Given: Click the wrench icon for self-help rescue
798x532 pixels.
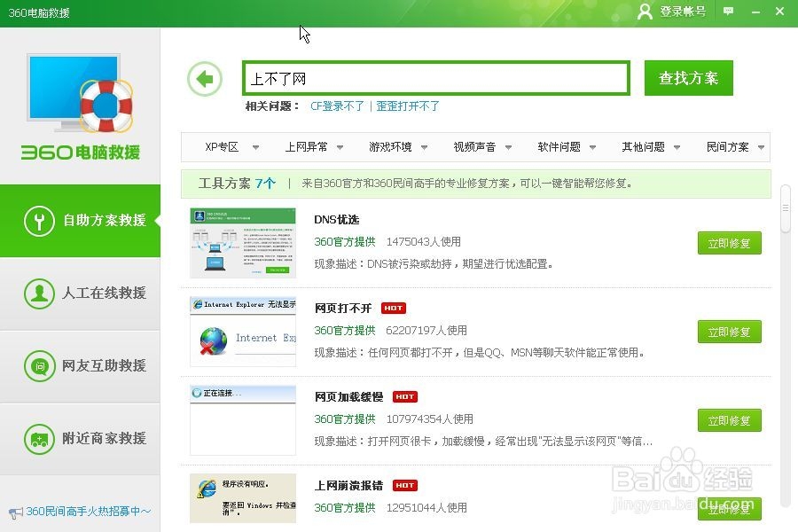Looking at the screenshot, I should (39, 221).
